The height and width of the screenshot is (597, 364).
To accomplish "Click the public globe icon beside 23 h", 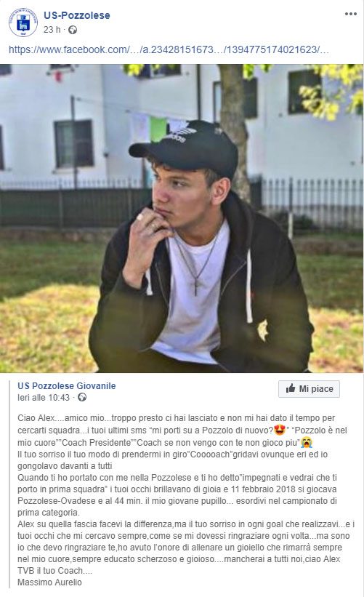I will click(x=73, y=30).
